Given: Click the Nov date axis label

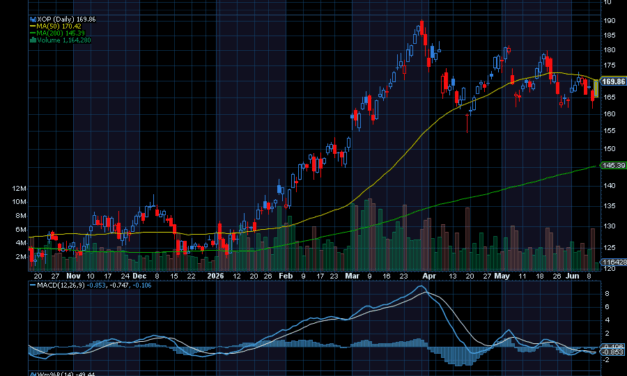Looking at the screenshot, I should tap(73, 276).
